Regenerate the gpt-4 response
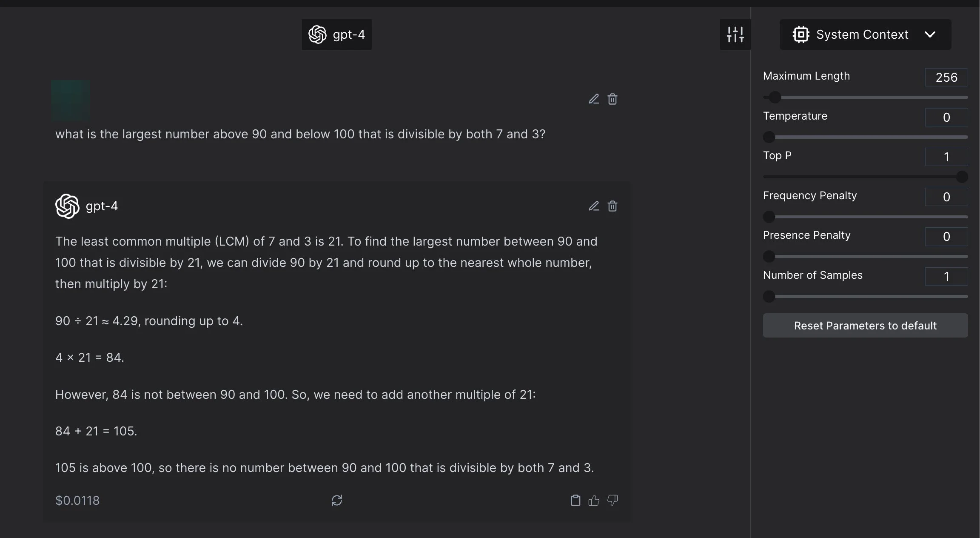The height and width of the screenshot is (538, 980). 337,500
